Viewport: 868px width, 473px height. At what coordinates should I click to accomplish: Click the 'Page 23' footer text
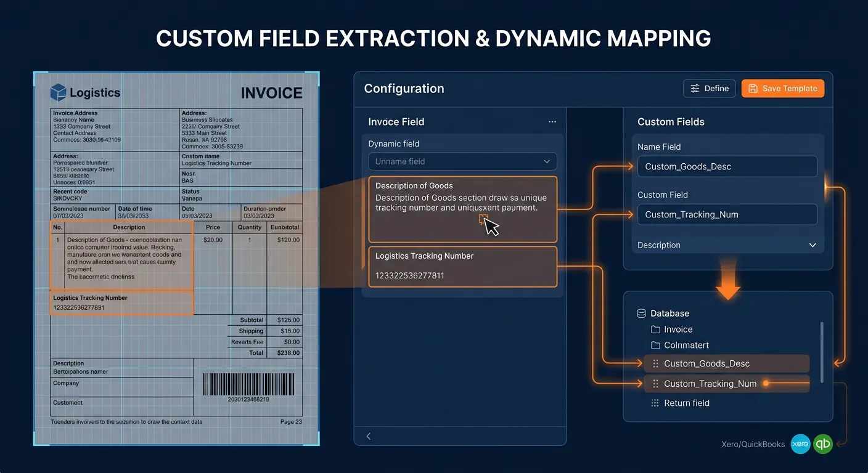click(291, 422)
